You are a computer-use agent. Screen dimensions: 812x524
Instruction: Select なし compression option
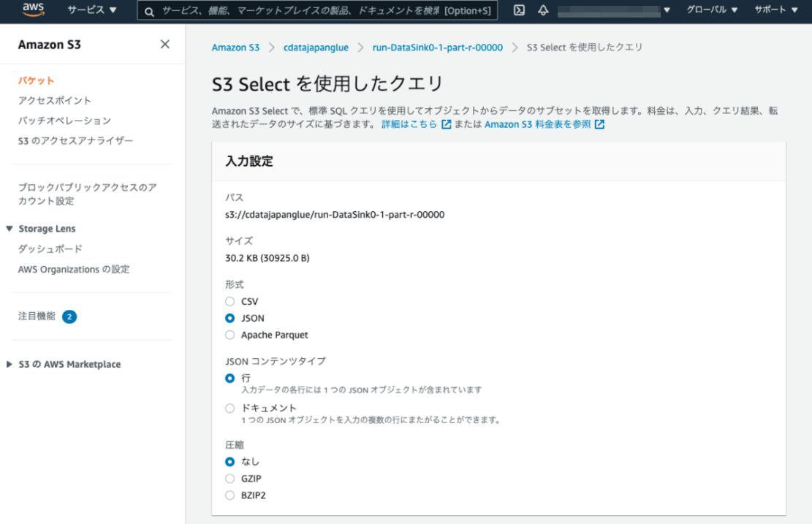point(230,461)
